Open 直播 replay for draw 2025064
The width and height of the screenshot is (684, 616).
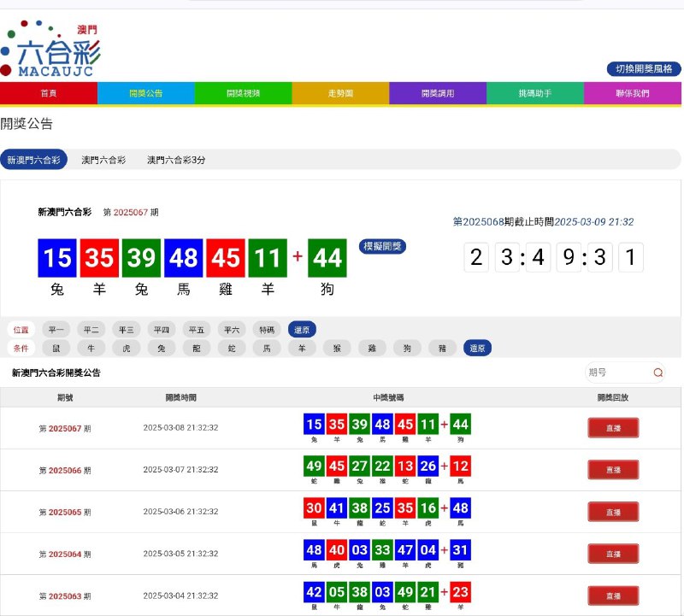click(x=613, y=554)
